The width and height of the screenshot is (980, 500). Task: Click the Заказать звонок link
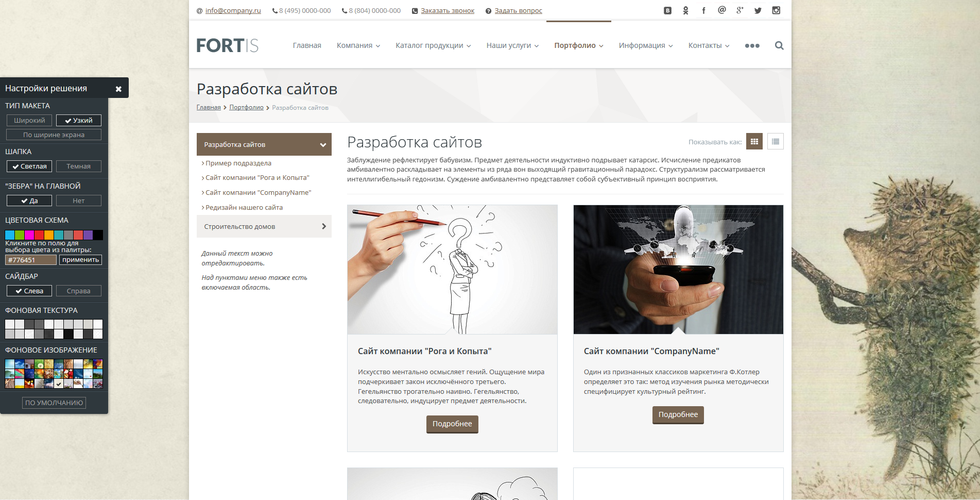[x=447, y=11]
